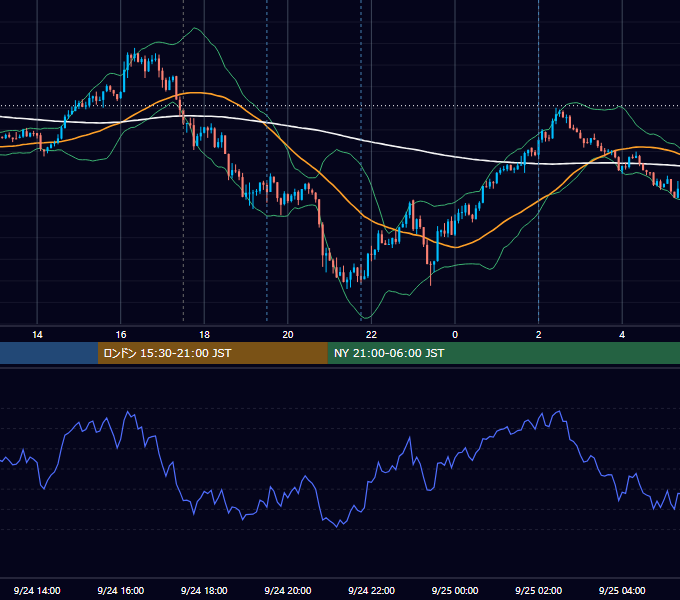
Task: Click the 9/24 22:00 date label
Action: tap(372, 590)
